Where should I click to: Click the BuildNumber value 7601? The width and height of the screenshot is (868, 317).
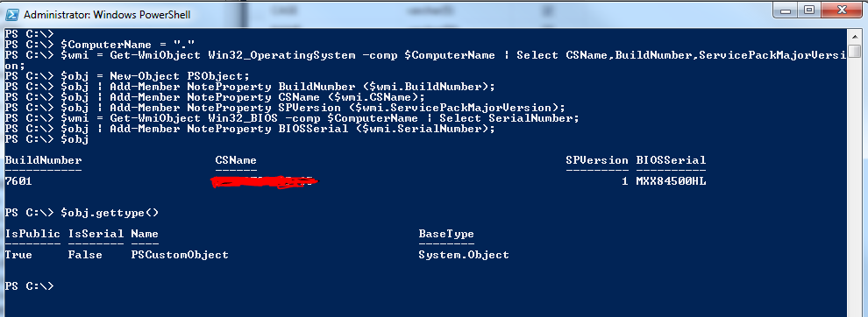click(x=18, y=181)
